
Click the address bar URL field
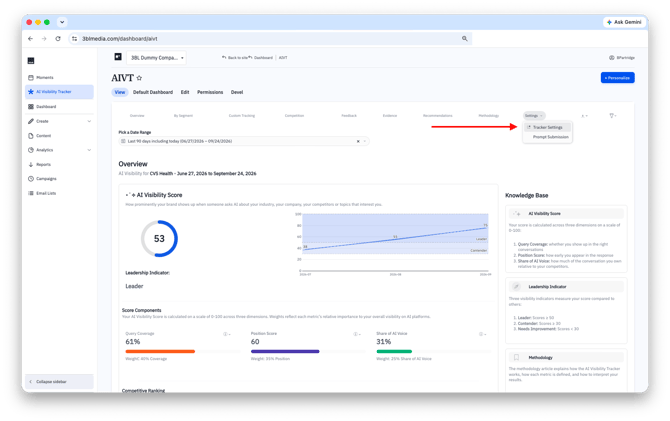point(270,38)
